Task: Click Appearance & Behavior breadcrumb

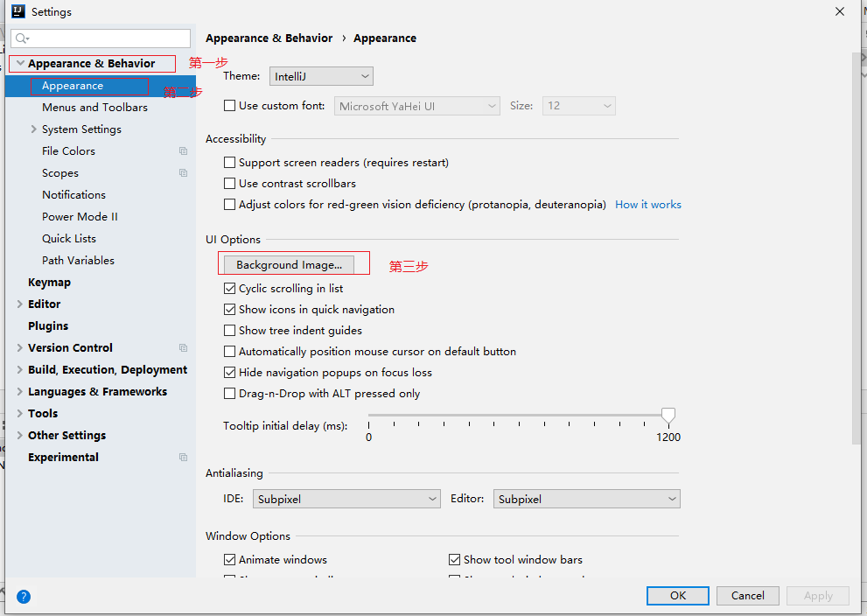Action: [x=269, y=38]
